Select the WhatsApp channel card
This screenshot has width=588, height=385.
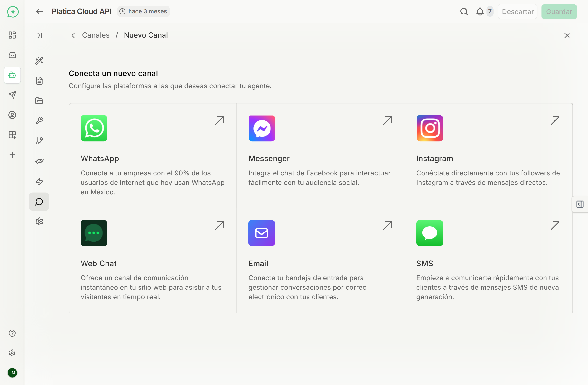(153, 156)
